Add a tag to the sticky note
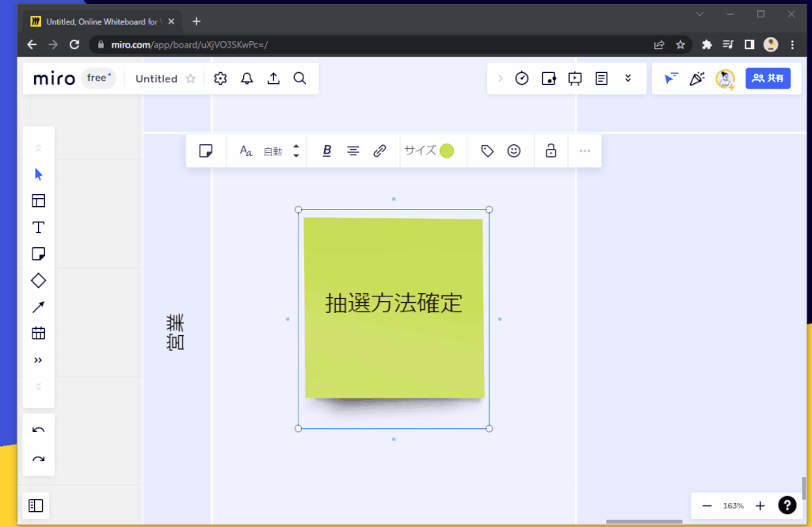This screenshot has width=812, height=527. 487,151
